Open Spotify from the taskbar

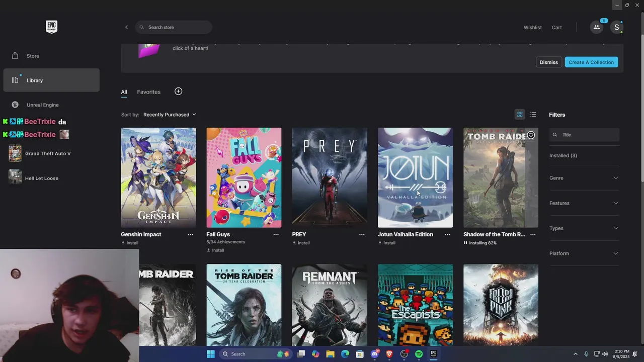click(419, 354)
